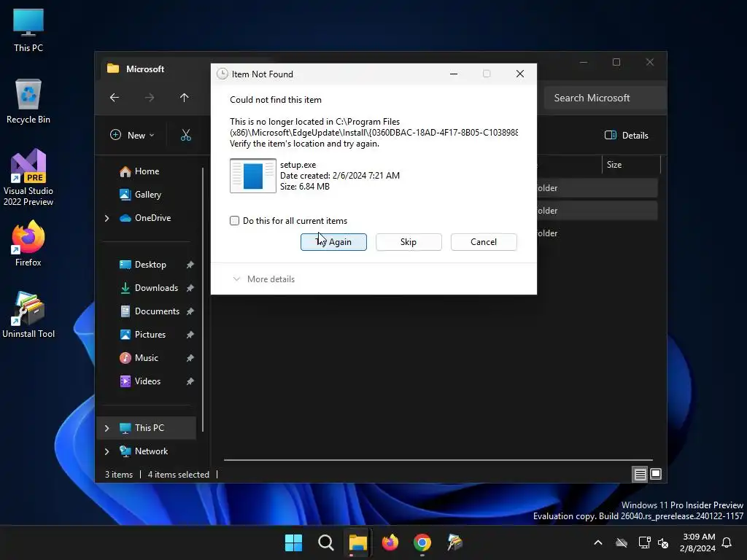Click the Cut scissors icon
The height and width of the screenshot is (560, 747).
[186, 135]
